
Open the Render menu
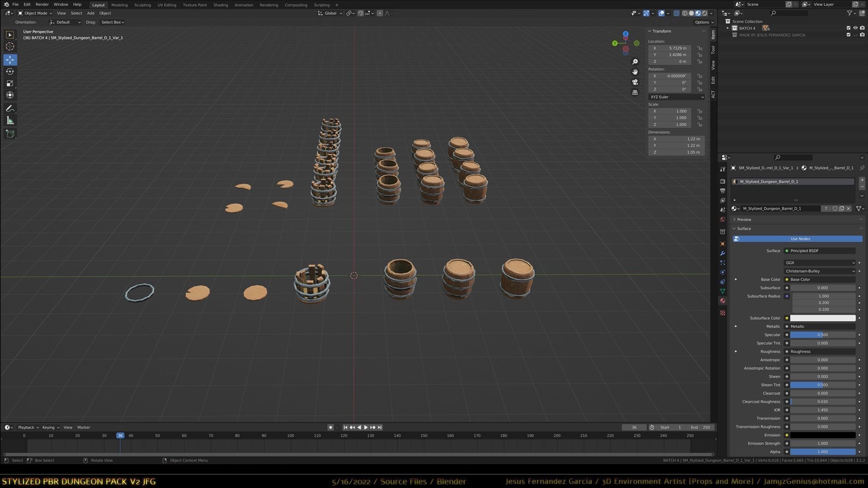point(42,5)
